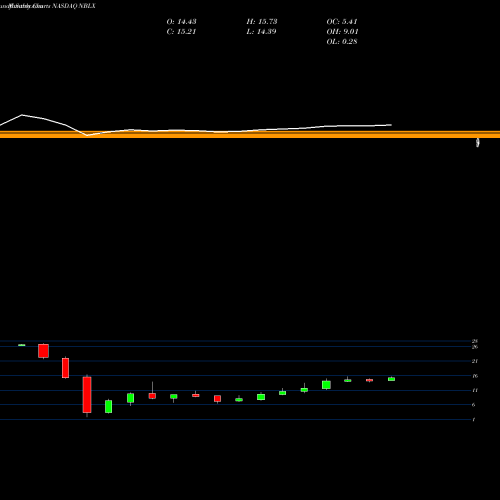Click the peak of the white indicator line

coord(22,115)
